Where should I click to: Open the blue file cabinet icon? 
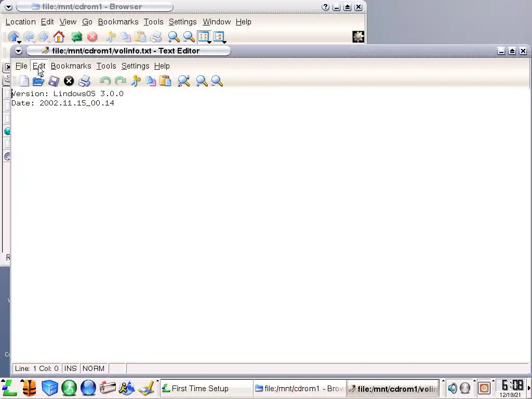[x=49, y=388]
